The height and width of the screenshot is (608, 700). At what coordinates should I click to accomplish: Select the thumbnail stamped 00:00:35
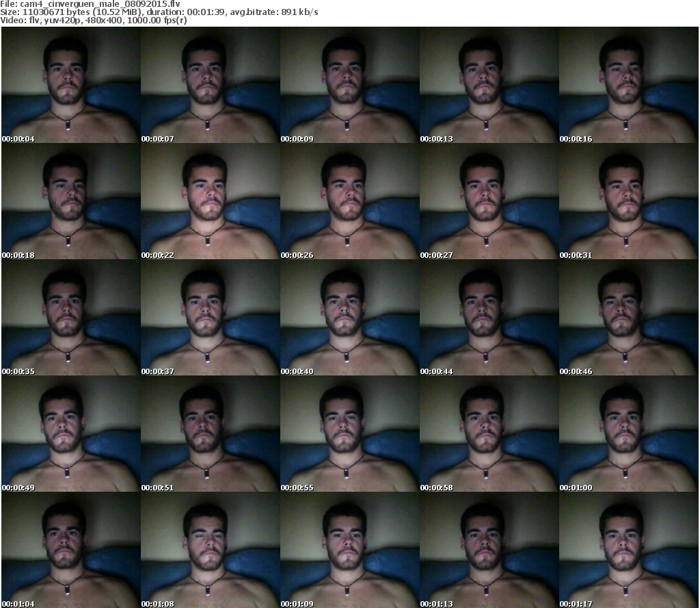pyautogui.click(x=71, y=317)
